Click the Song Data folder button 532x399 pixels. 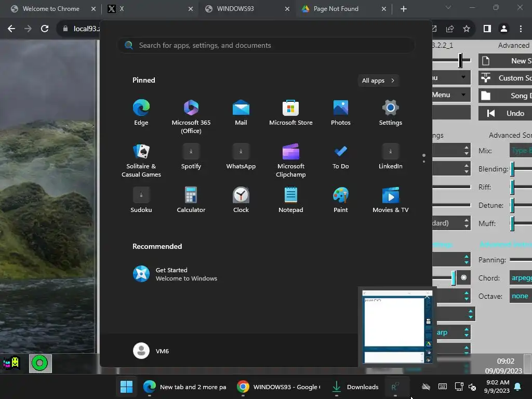click(505, 96)
